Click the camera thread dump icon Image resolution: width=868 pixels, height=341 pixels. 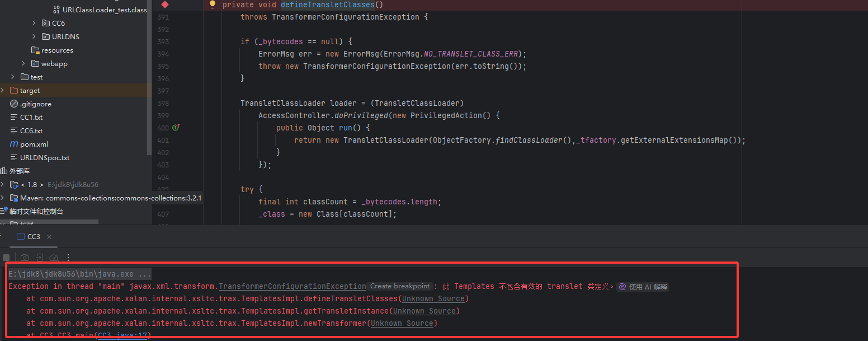coord(25,258)
